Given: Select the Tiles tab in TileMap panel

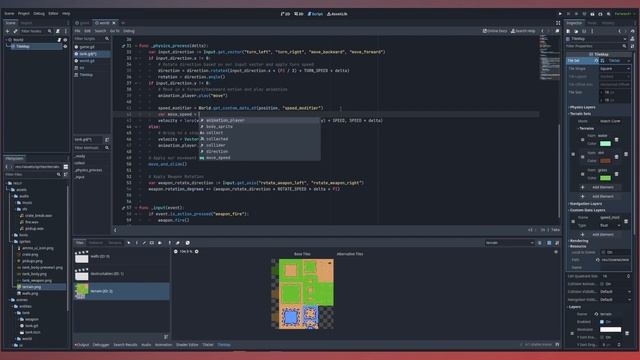Looking at the screenshot, I should click(x=80, y=243).
